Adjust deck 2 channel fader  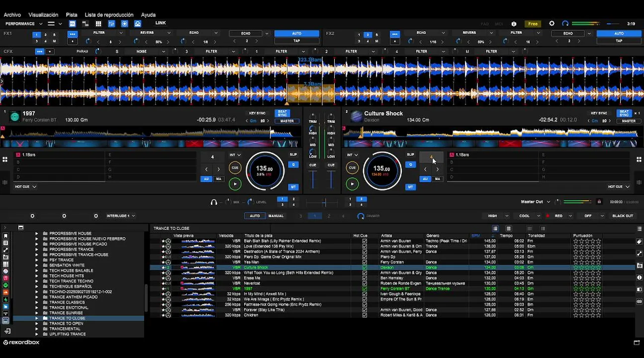(x=331, y=179)
